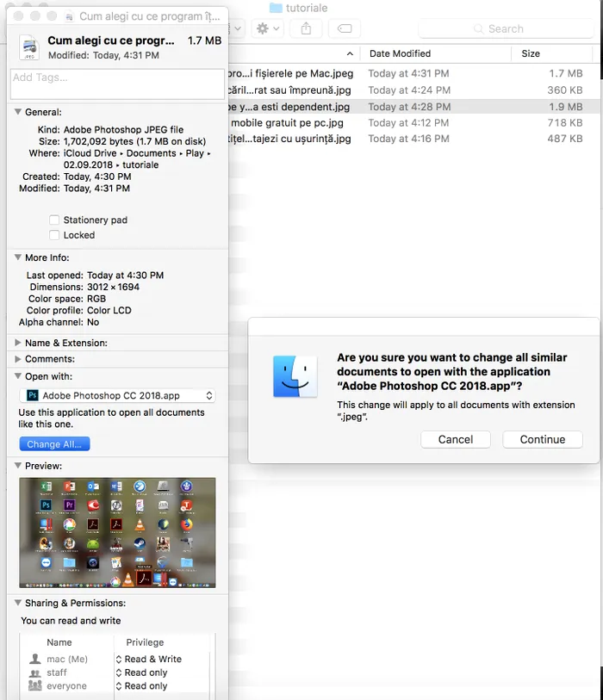603x700 pixels.
Task: Click the Name permissions column header
Action: [x=59, y=642]
